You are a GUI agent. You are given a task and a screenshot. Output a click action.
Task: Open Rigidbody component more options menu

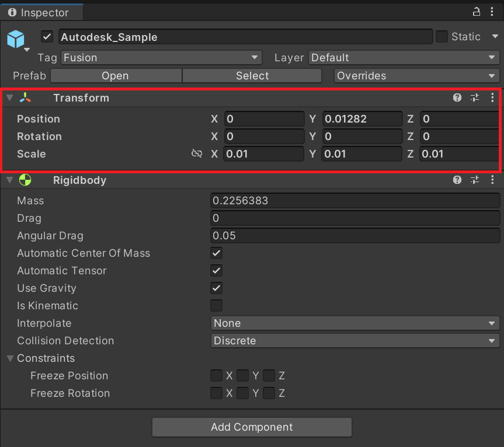pos(492,180)
